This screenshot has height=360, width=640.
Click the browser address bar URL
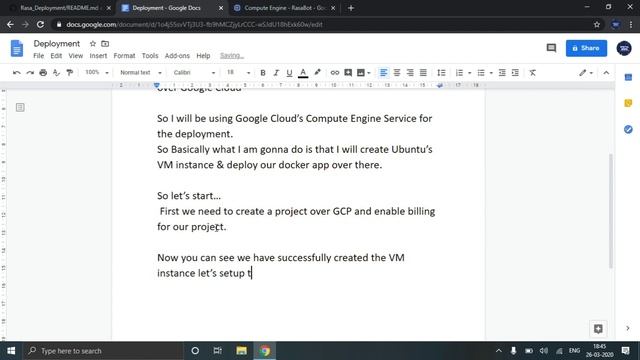pyautogui.click(x=194, y=24)
